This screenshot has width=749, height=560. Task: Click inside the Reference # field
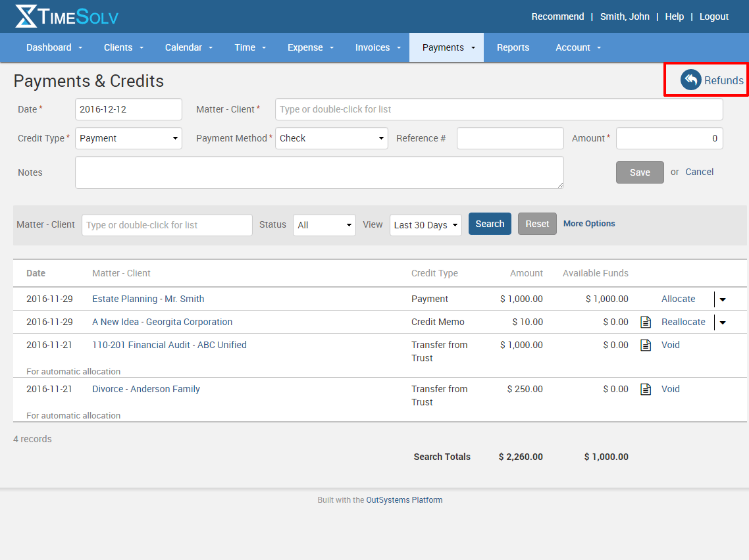[510, 138]
